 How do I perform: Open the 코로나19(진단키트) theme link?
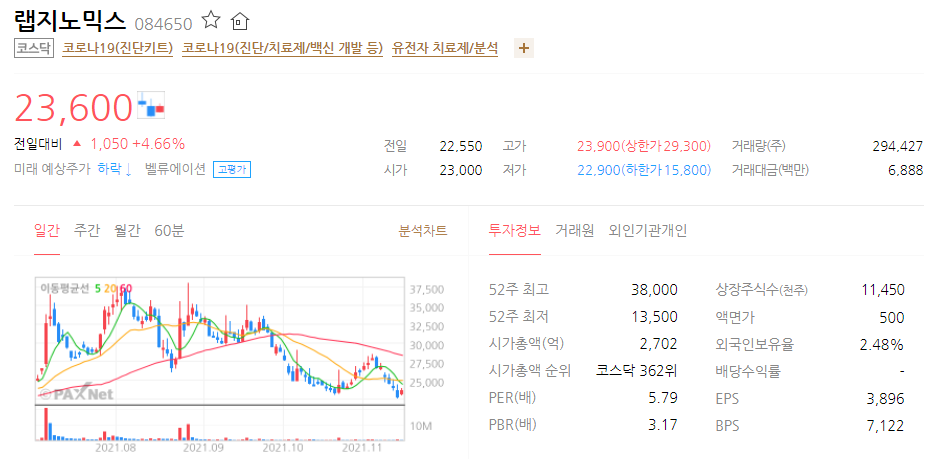pyautogui.click(x=117, y=48)
